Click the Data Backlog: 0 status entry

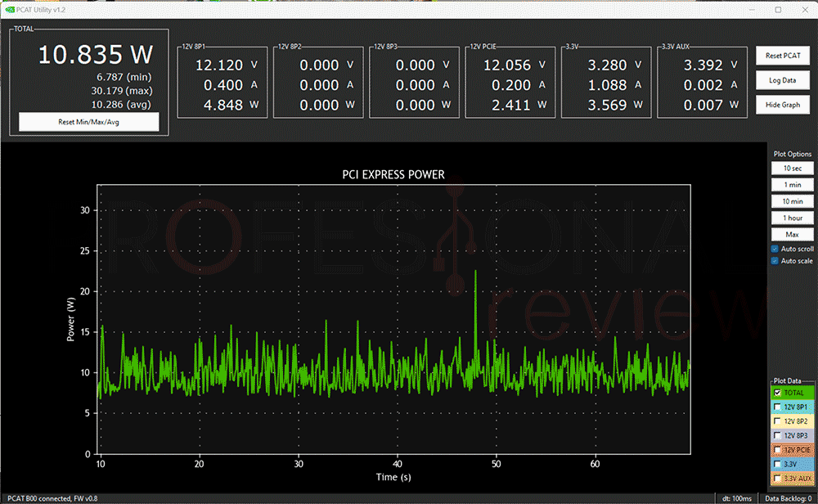788,499
